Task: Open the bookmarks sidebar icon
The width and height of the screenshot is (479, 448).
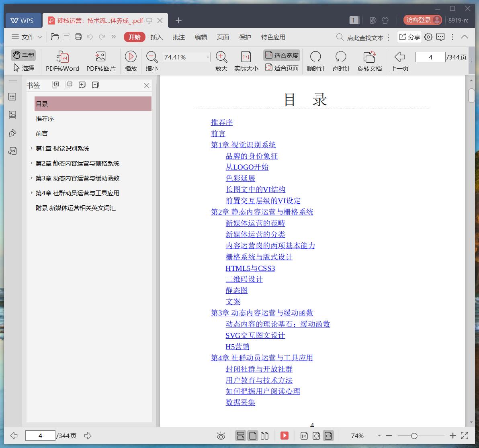Action: coord(12,97)
